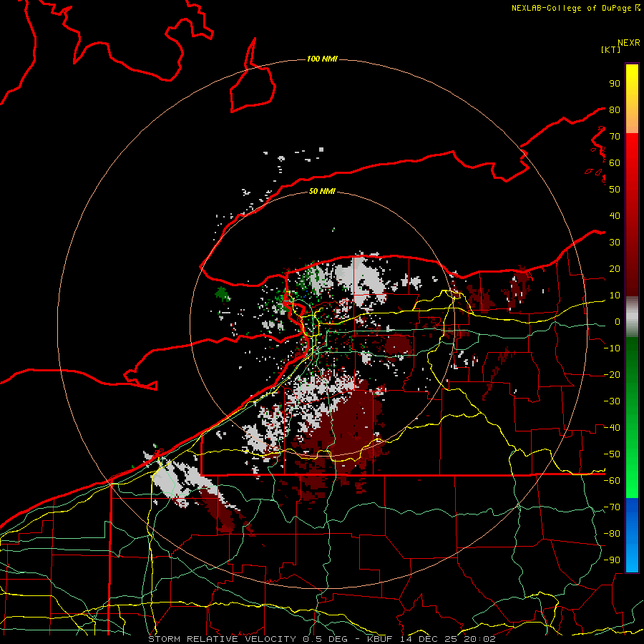This screenshot has width=644, height=644.
Task: Click the '-30' label on the velocity scale
Action: pos(612,401)
